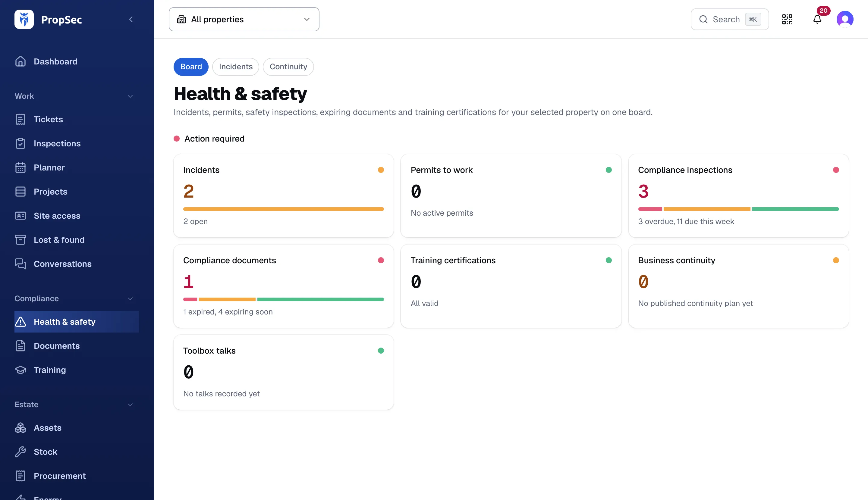Click the Training graduation cap icon
This screenshot has width=868, height=500.
(20, 370)
